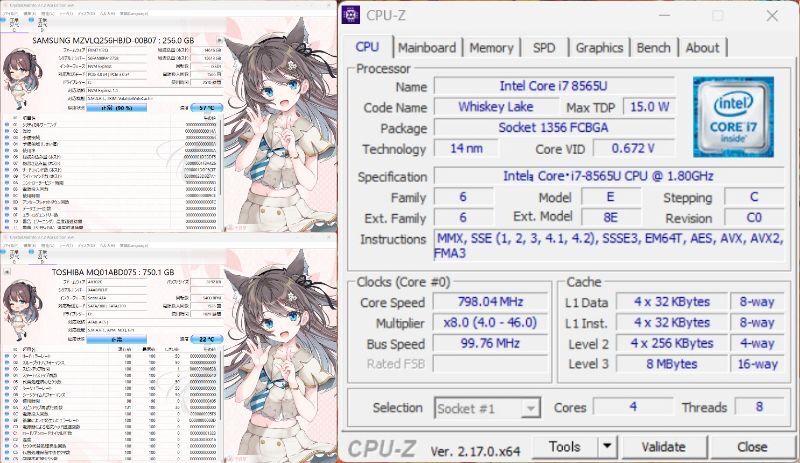Select second drive tab in Toshiba window
This screenshot has width=800, height=463.
41,257
